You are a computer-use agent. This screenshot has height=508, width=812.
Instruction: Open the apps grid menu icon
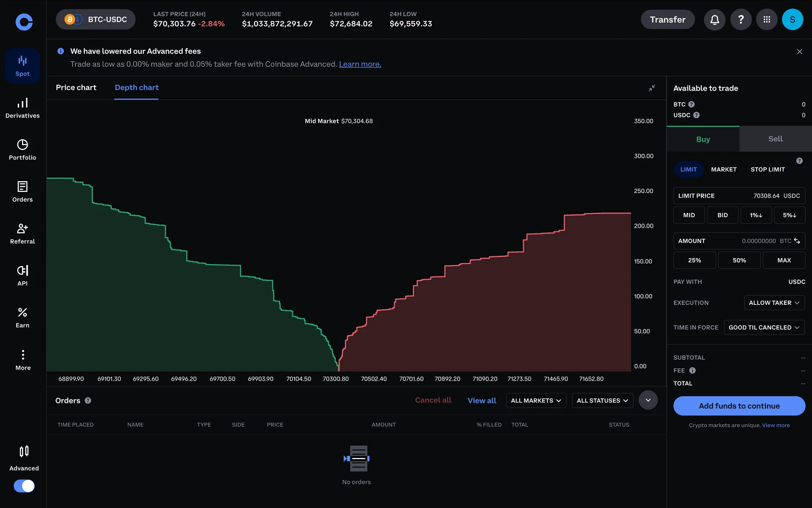tap(766, 19)
